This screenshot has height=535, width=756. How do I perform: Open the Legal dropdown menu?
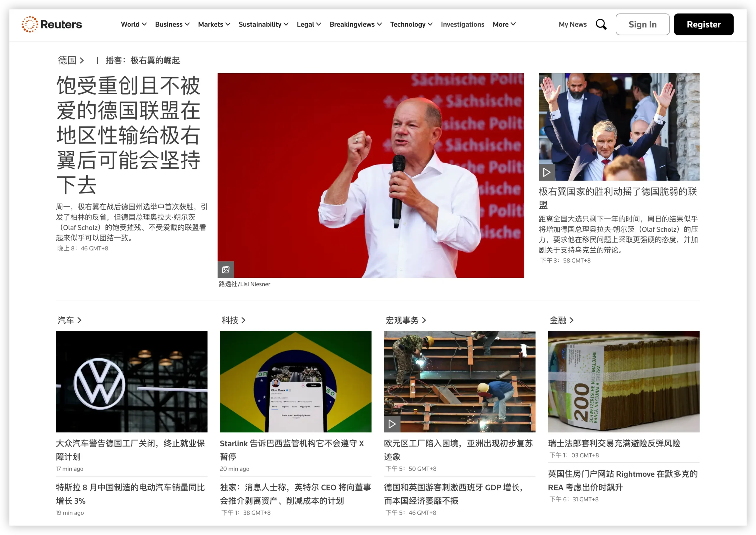[x=309, y=24]
